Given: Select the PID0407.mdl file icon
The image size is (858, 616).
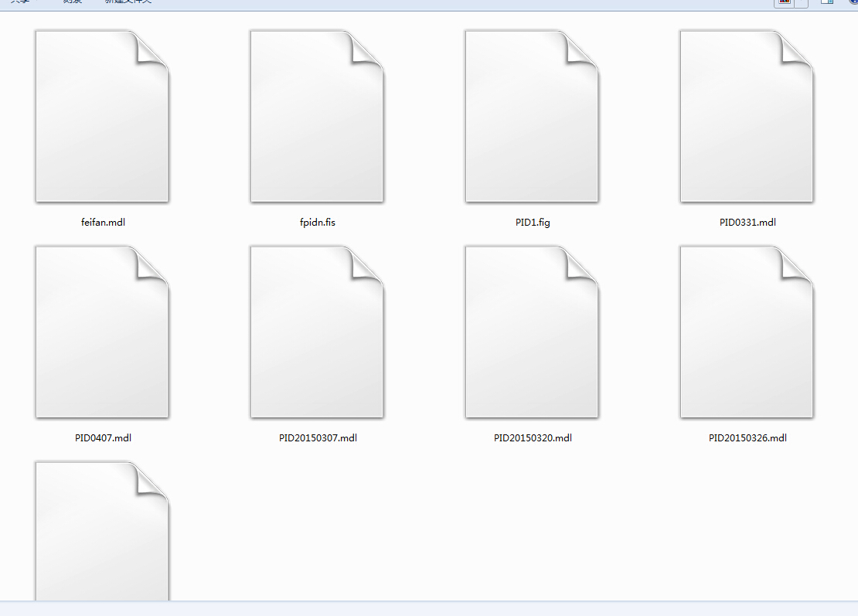Looking at the screenshot, I should pyautogui.click(x=102, y=332).
